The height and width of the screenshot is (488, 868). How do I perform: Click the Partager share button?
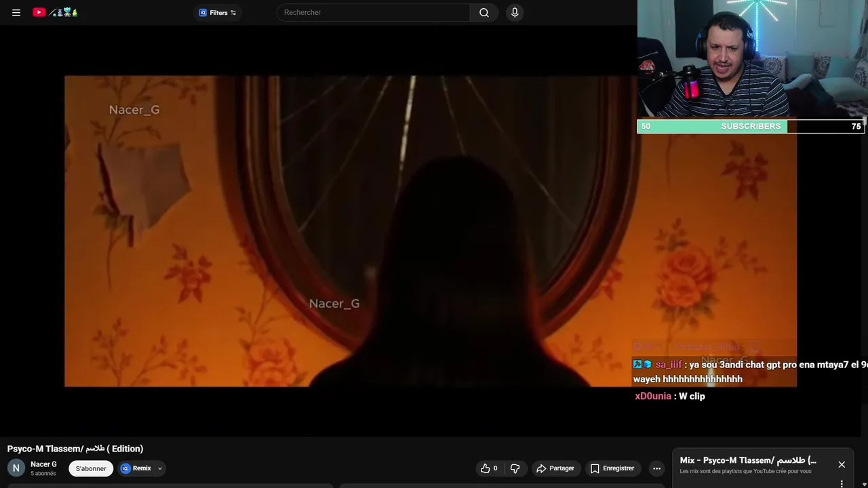(555, 468)
